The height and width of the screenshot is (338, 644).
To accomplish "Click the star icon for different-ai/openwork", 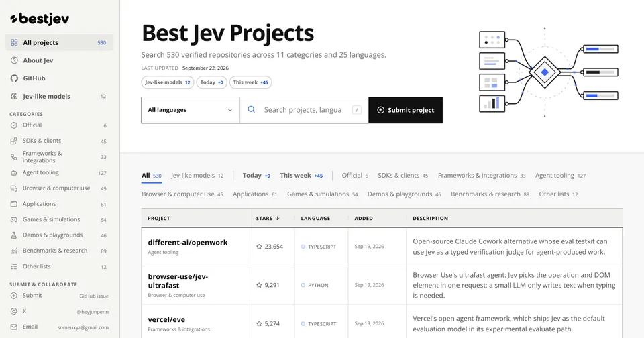I will click(259, 247).
